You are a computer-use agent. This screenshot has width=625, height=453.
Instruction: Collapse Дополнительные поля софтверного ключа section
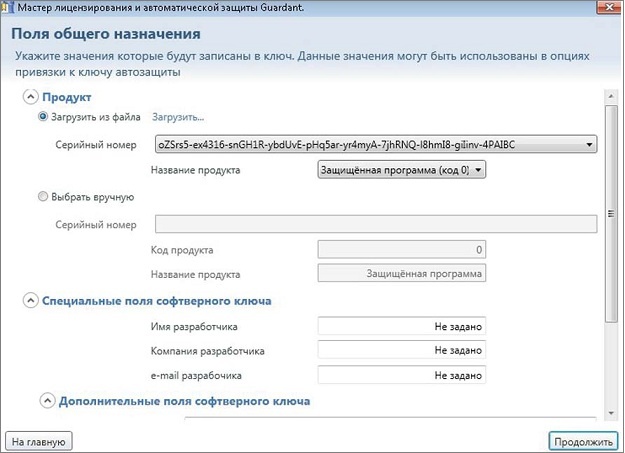coord(47,401)
